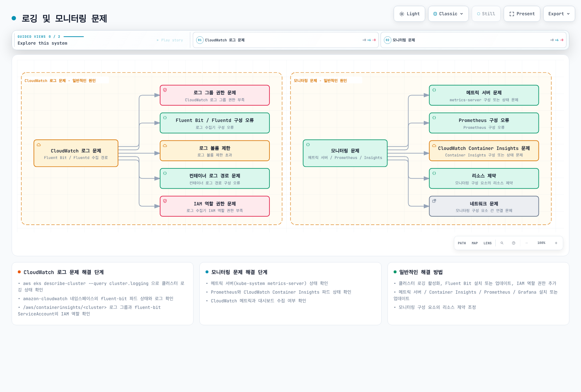Select the Fluent Bit / Fluentd 구성 오류 node
This screenshot has width=581, height=392.
tap(215, 123)
